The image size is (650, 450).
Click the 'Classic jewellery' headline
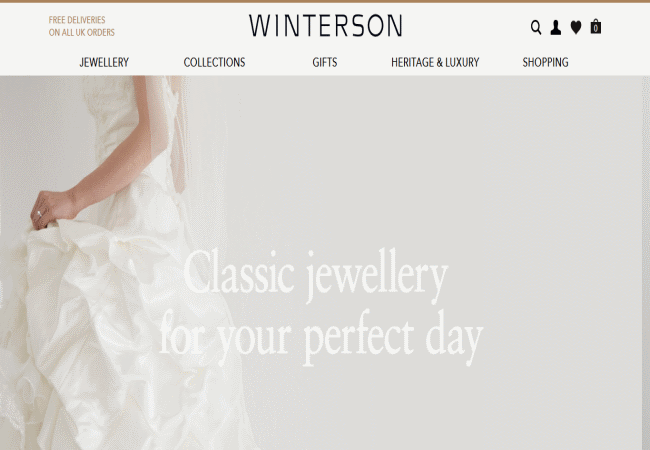tap(316, 275)
